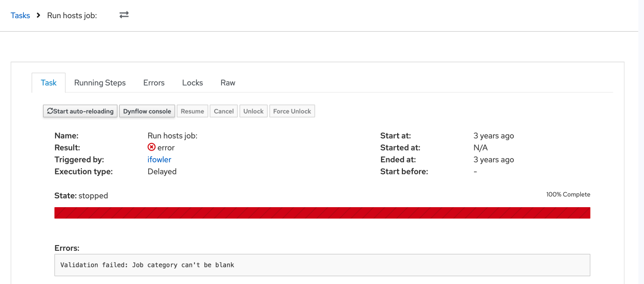View the Locks tab

[192, 83]
